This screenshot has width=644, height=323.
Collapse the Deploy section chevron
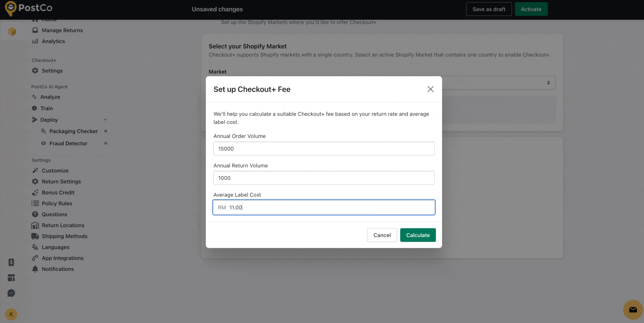pos(105,120)
